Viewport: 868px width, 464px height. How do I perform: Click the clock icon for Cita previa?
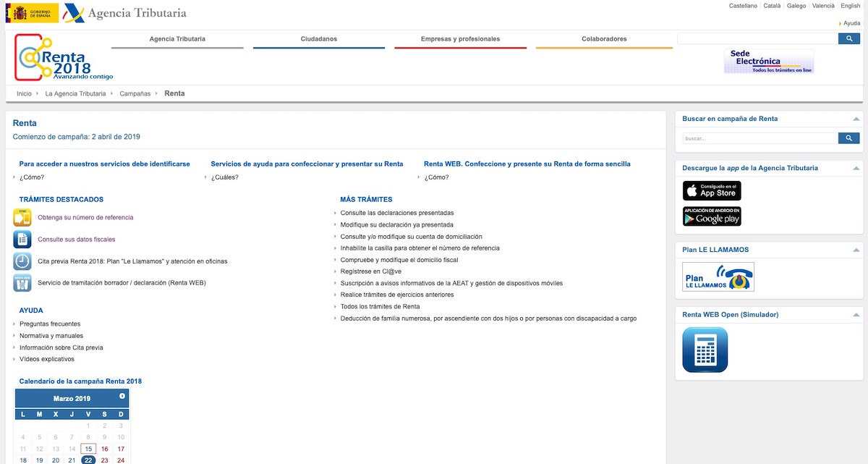pyautogui.click(x=22, y=261)
